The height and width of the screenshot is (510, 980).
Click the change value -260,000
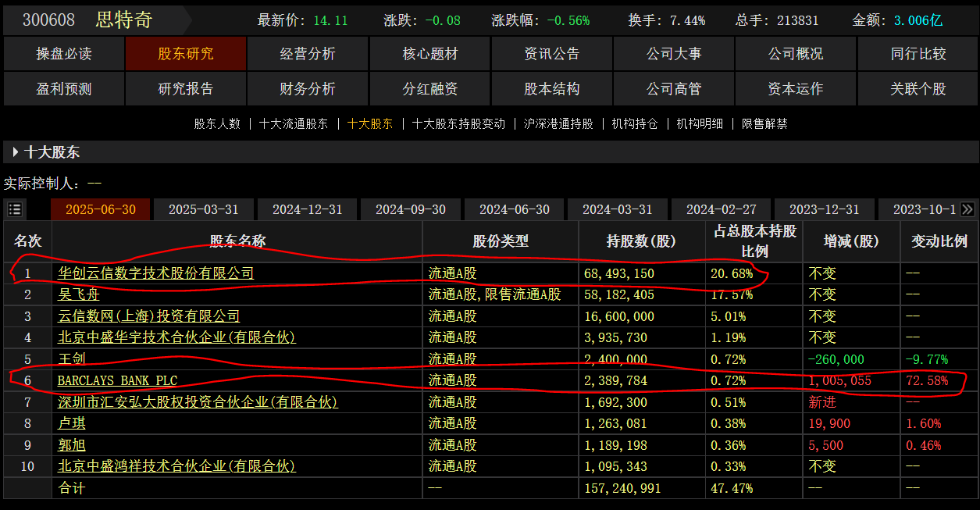click(836, 359)
